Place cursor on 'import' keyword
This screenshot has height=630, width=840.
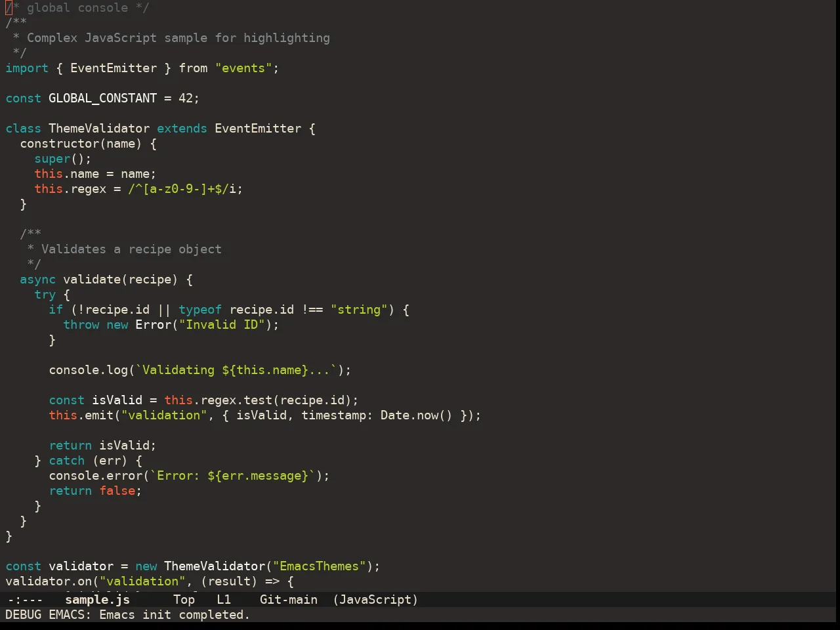27,68
